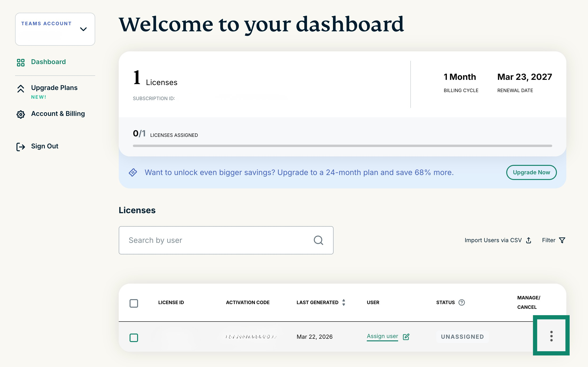Click the licenses assigned progress bar
Viewport: 588px width, 367px height.
[x=342, y=146]
